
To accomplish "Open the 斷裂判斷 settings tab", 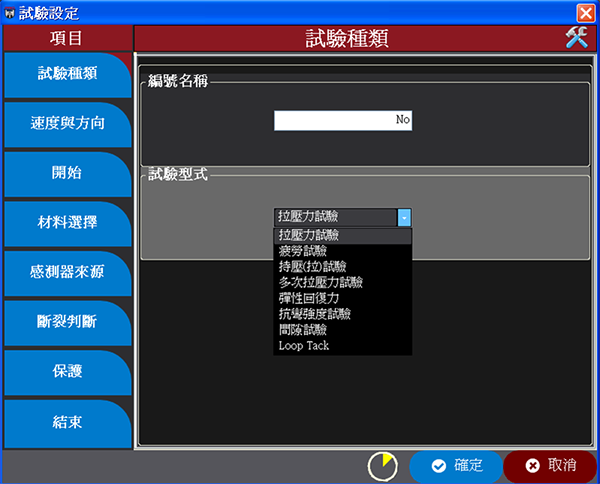I will pyautogui.click(x=66, y=322).
